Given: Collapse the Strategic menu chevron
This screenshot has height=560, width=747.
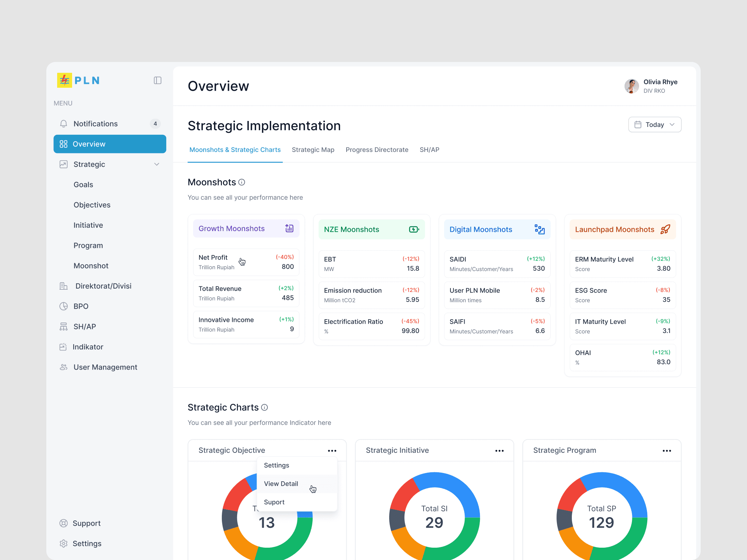Looking at the screenshot, I should click(x=157, y=164).
